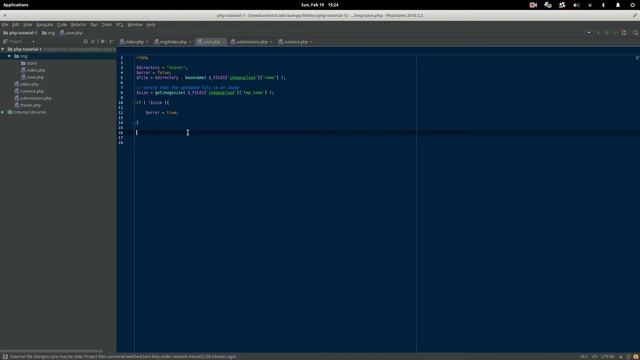Select root index.php in project tree
Viewport: 640px width, 360px height.
[26, 84]
